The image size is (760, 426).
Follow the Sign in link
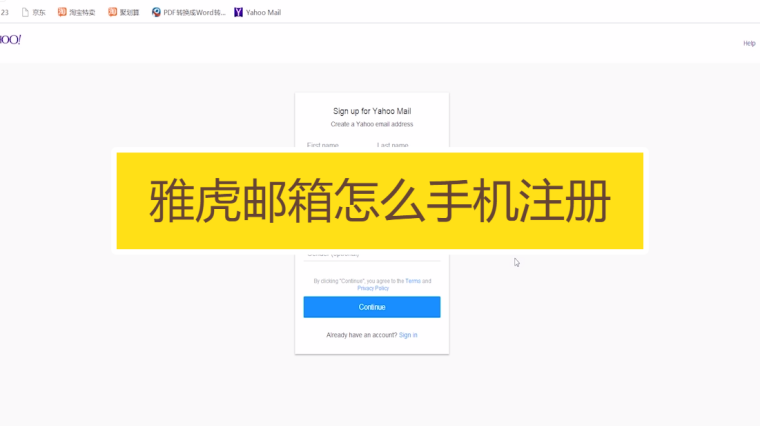point(408,335)
